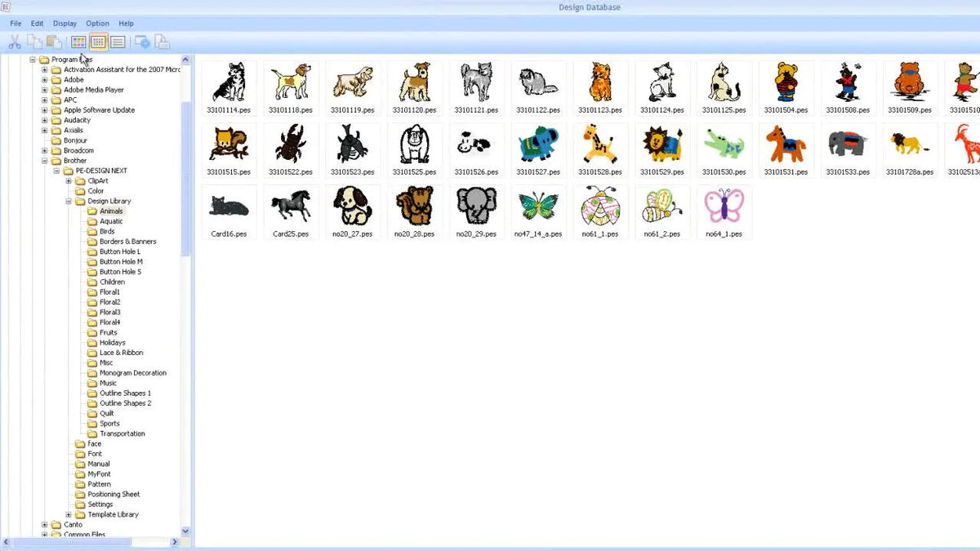980x551 pixels.
Task: Switch to large thumbnails view
Action: coord(78,42)
